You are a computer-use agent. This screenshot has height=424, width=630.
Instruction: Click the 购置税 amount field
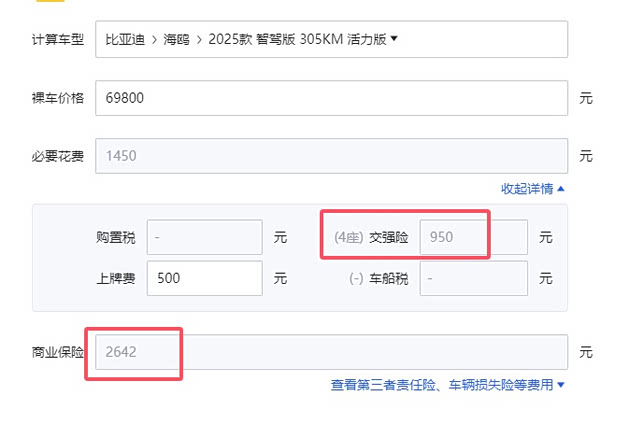[204, 237]
